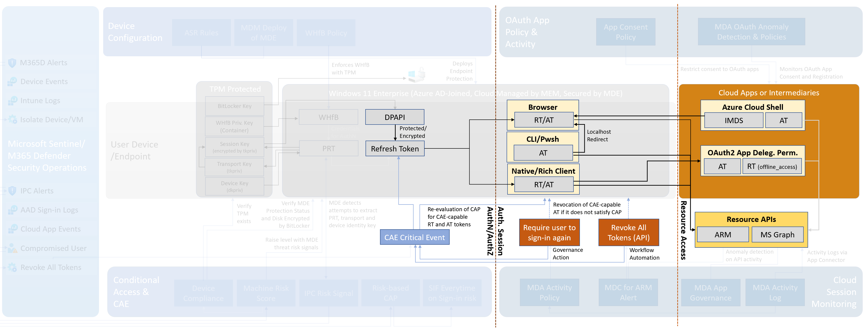
Task: Select the Refresh Token box
Action: (394, 149)
